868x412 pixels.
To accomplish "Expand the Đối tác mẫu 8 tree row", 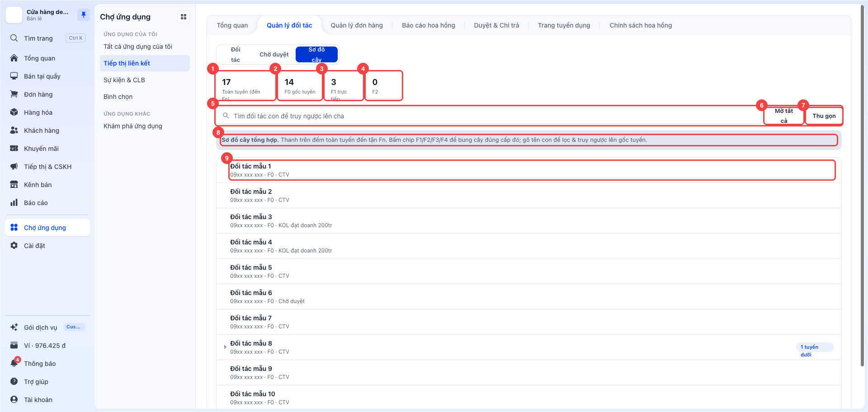I will 225,347.
